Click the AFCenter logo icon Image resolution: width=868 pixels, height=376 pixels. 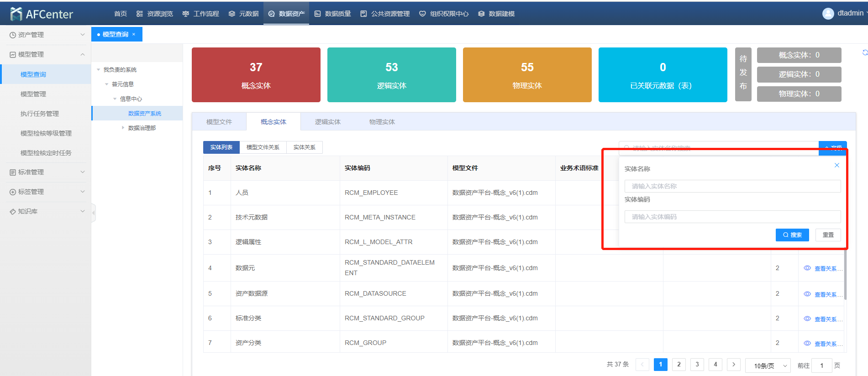(x=16, y=14)
